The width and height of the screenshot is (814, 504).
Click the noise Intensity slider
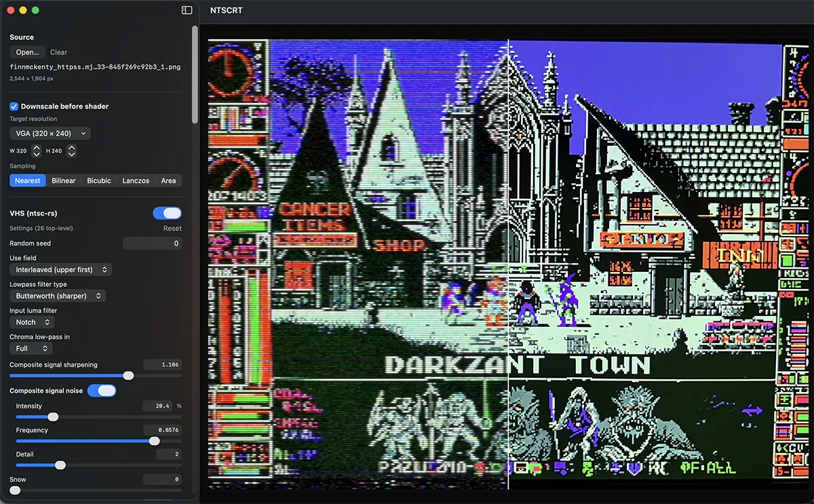[98, 416]
